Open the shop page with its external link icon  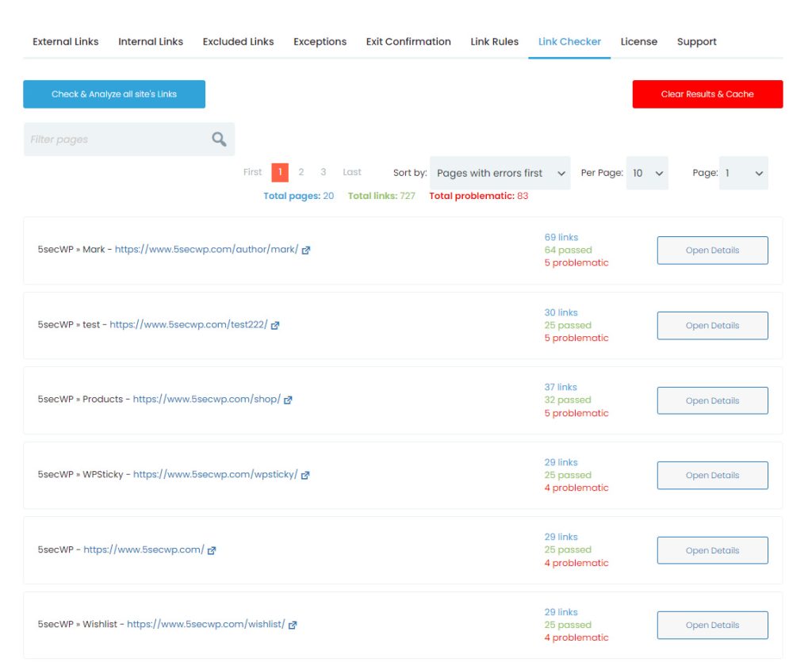[x=288, y=400]
